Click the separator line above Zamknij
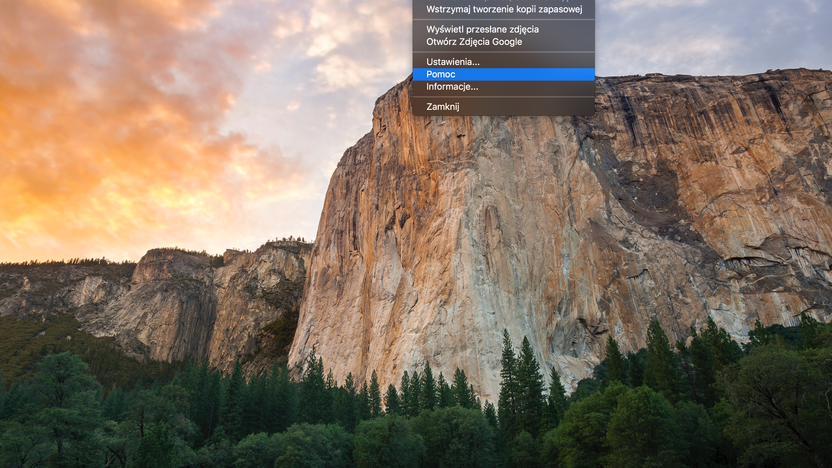 coord(503,97)
